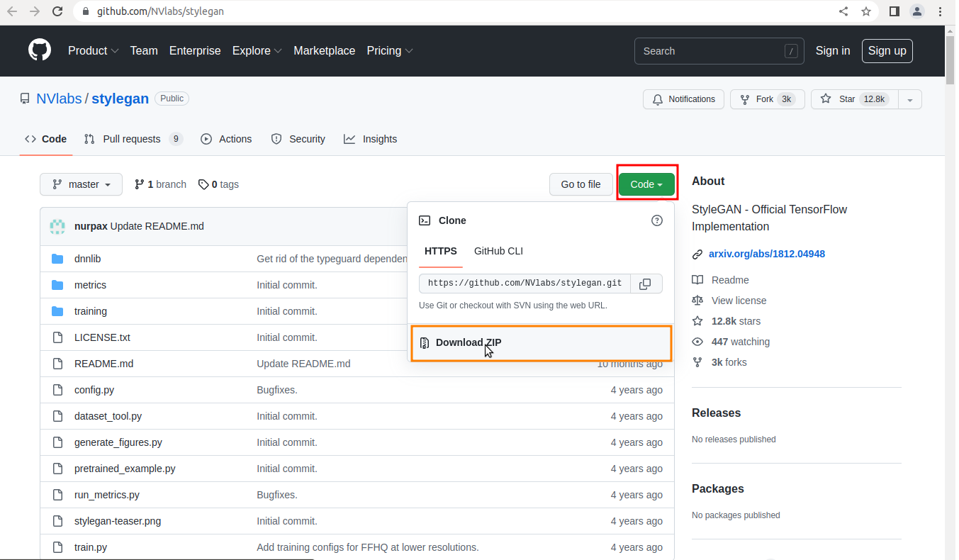Bookmark this page with star icon
This screenshot has height=560, width=959.
(x=865, y=11)
